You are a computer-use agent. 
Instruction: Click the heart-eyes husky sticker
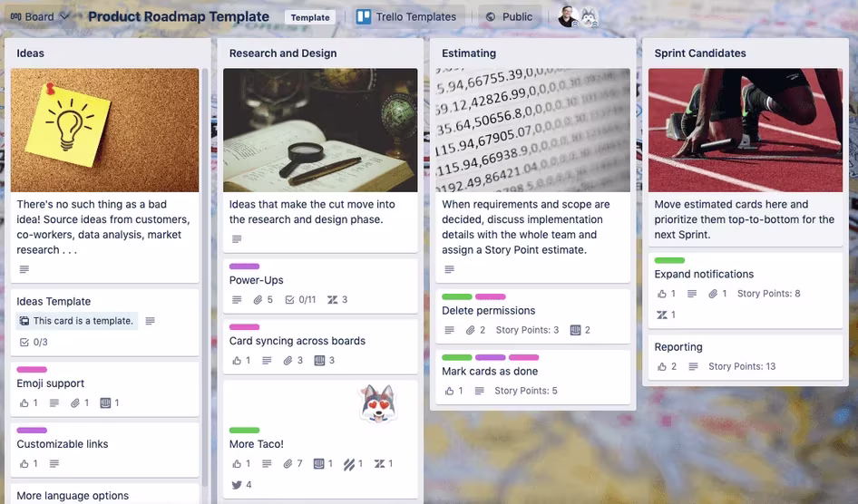(377, 403)
